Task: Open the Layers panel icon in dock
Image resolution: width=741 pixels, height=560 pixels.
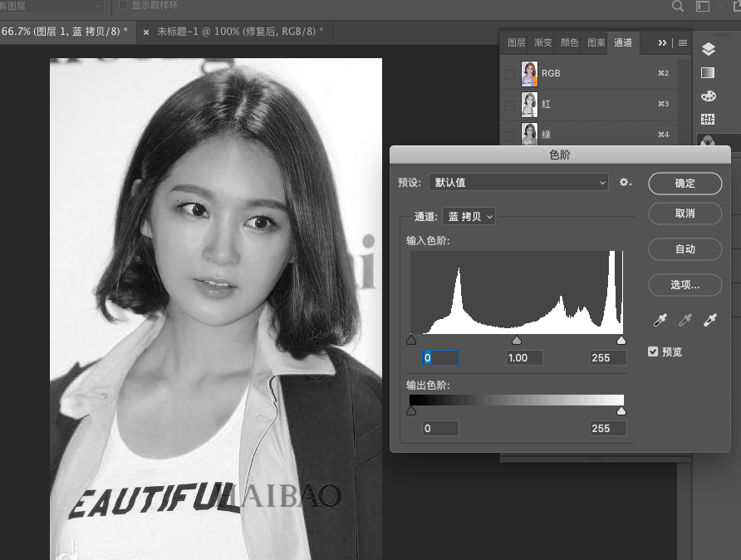Action: tap(708, 50)
